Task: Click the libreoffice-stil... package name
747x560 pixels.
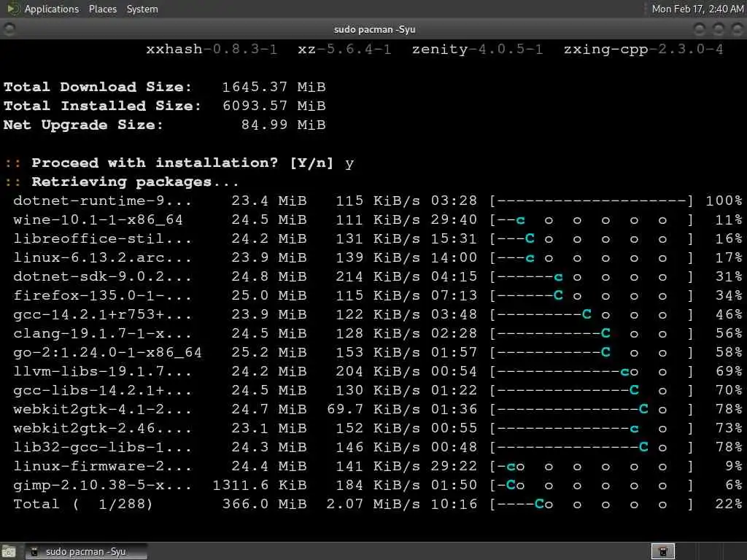Action: click(102, 239)
